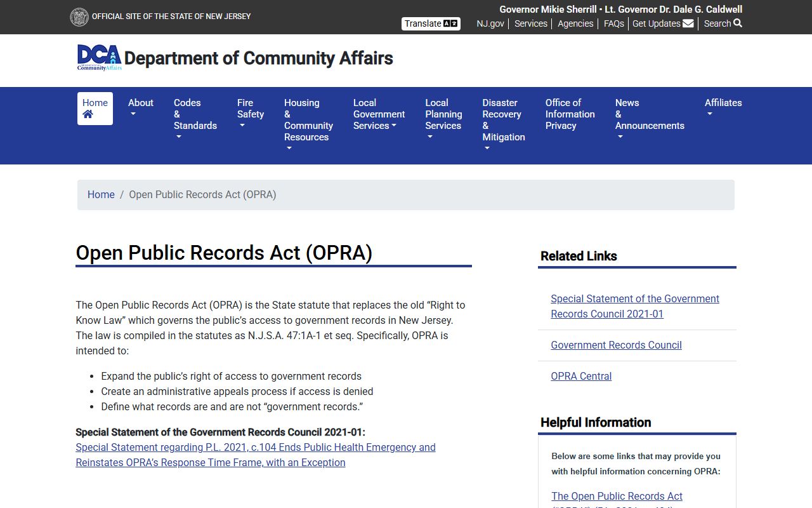
Task: Click the Governor Mikie Sherrill text
Action: [x=548, y=10]
